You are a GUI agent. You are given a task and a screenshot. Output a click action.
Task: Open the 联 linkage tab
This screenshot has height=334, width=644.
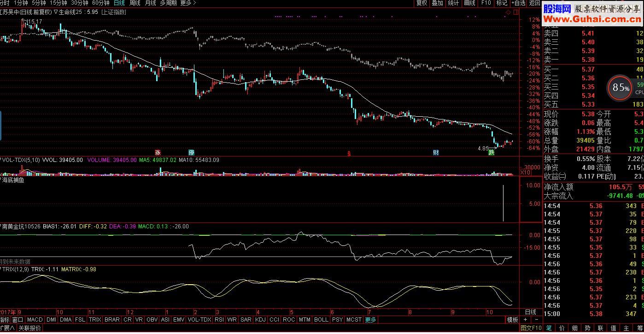tap(601, 328)
